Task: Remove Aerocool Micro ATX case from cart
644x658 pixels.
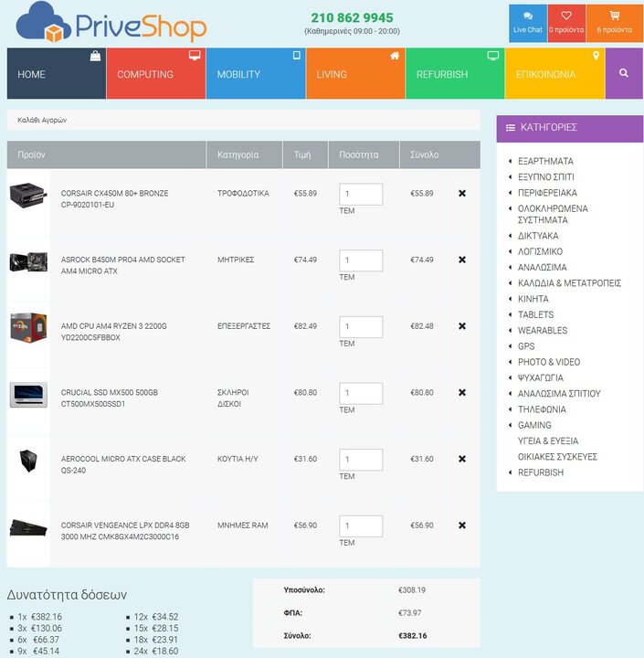Action: pos(462,459)
